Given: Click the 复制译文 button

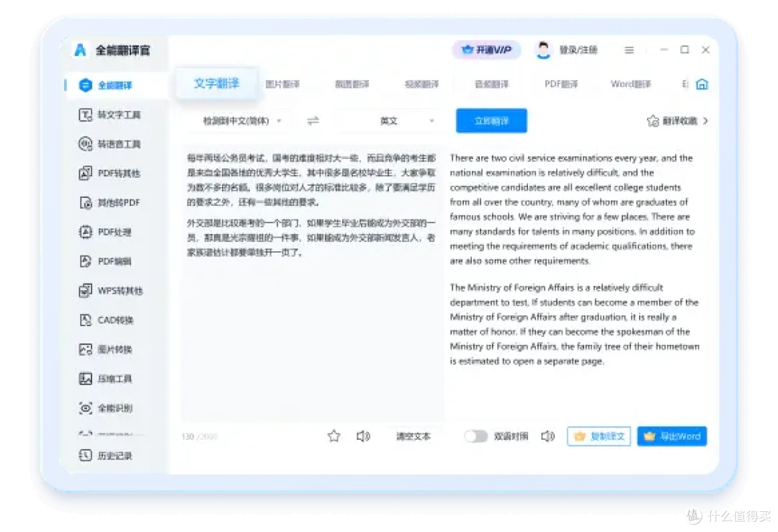Looking at the screenshot, I should click(x=599, y=436).
